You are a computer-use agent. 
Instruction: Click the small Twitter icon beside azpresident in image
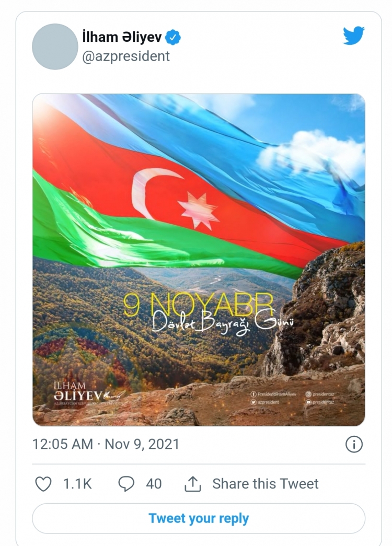click(253, 402)
